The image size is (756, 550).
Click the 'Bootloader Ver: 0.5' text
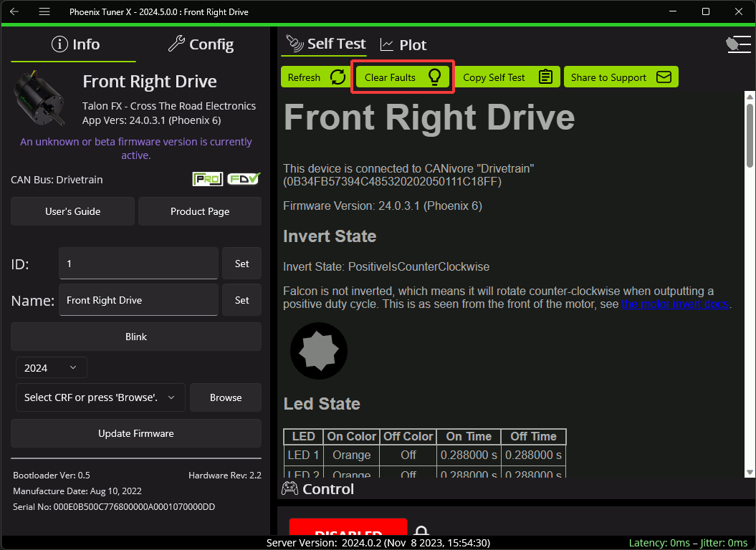(52, 476)
